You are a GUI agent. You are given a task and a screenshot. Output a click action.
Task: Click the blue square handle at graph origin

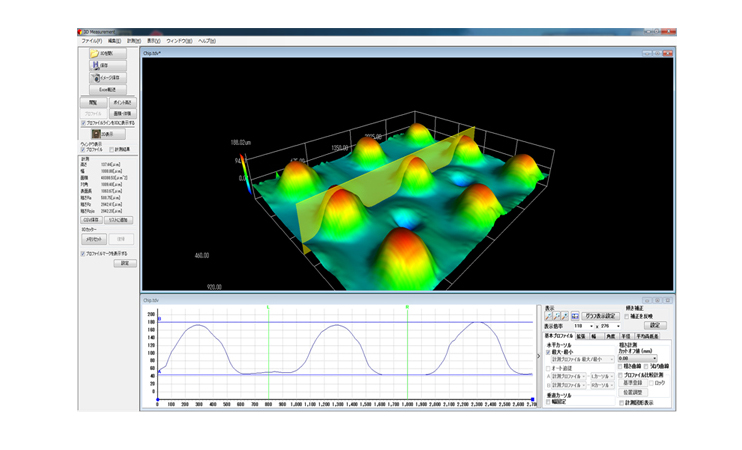[x=158, y=400]
